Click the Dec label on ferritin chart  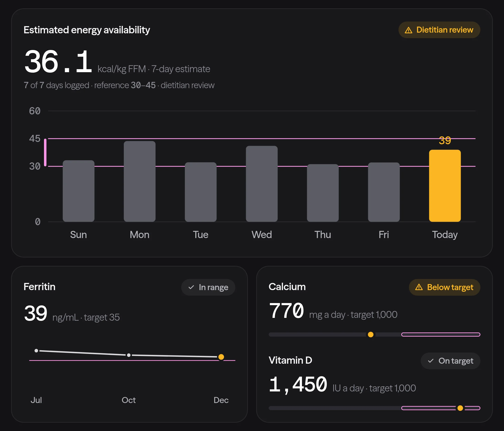click(221, 400)
